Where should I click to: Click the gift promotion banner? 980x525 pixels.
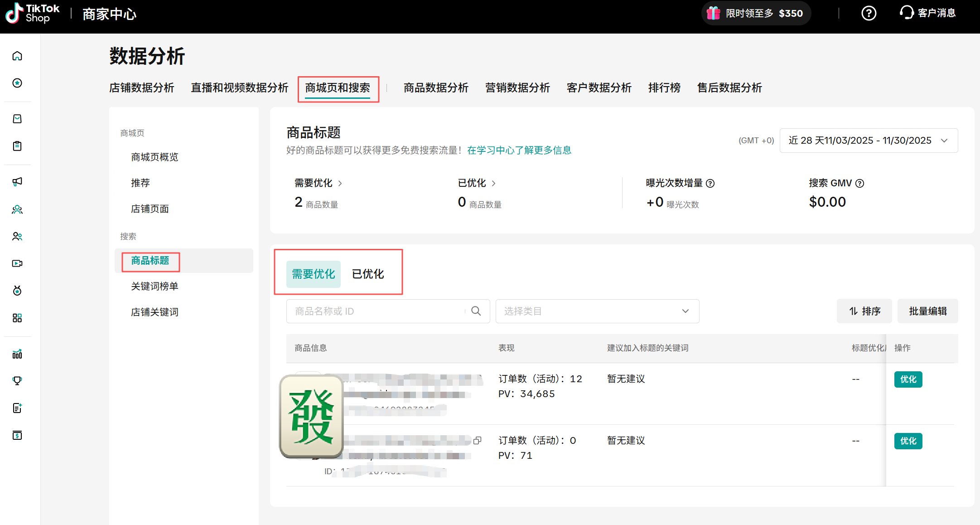(756, 13)
